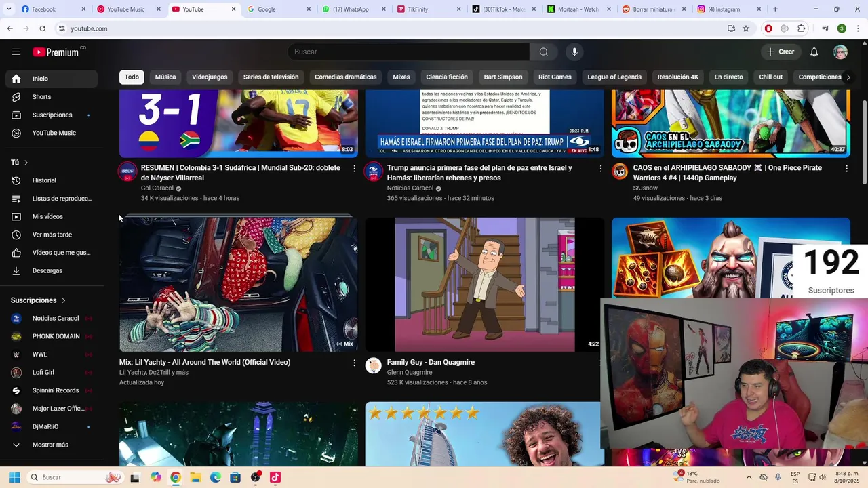Activate voice search microphone

click(x=574, y=52)
